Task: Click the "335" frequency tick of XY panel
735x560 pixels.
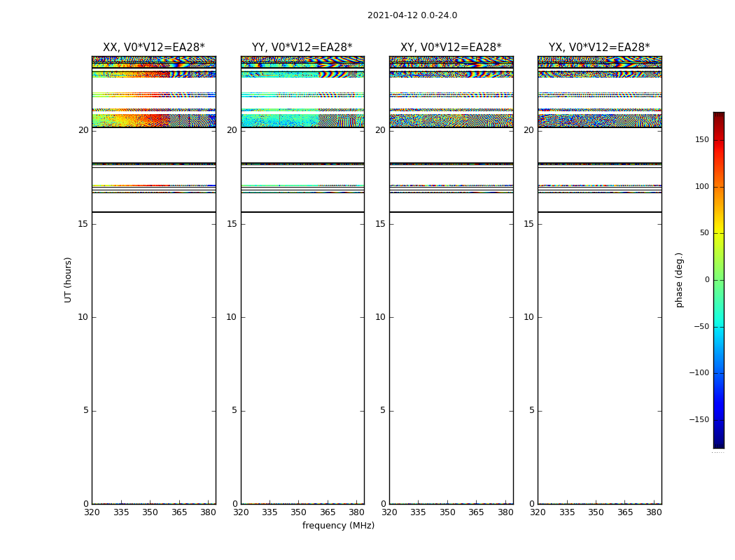Action: pyautogui.click(x=418, y=512)
